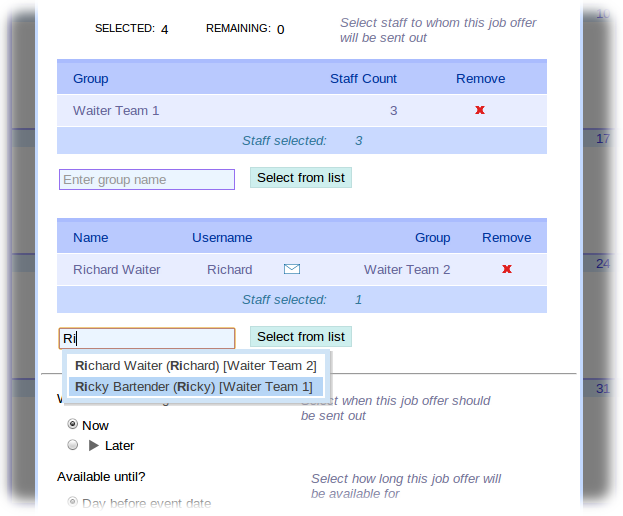Click the Name column header
Screen dimensions: 623x516
(90, 238)
